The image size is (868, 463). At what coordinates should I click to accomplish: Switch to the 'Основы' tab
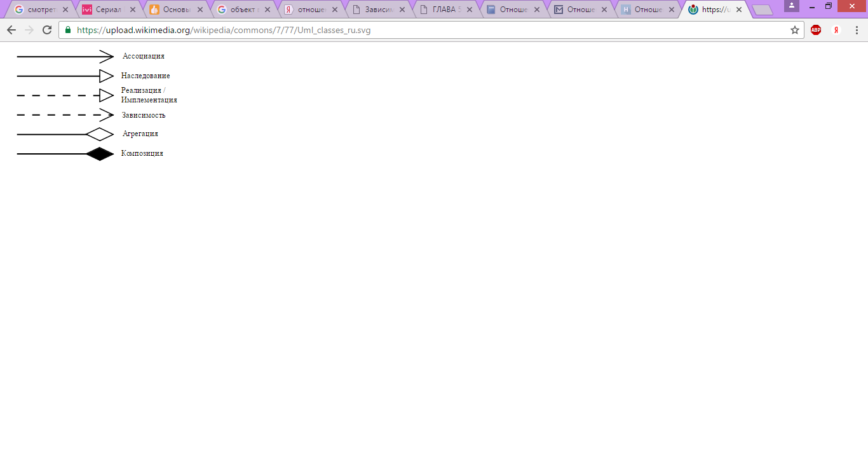point(176,10)
